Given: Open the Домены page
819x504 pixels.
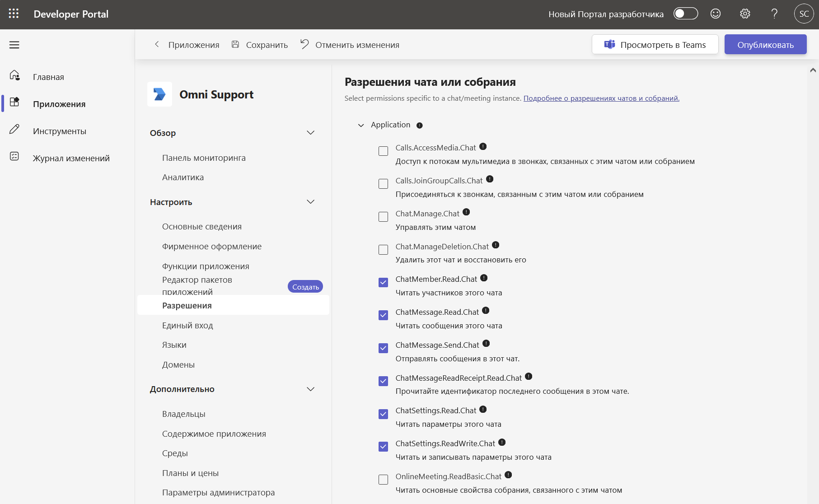Looking at the screenshot, I should (178, 365).
